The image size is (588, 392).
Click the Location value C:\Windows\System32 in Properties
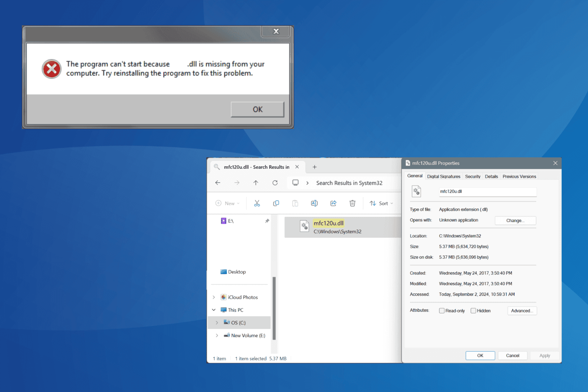pos(460,236)
